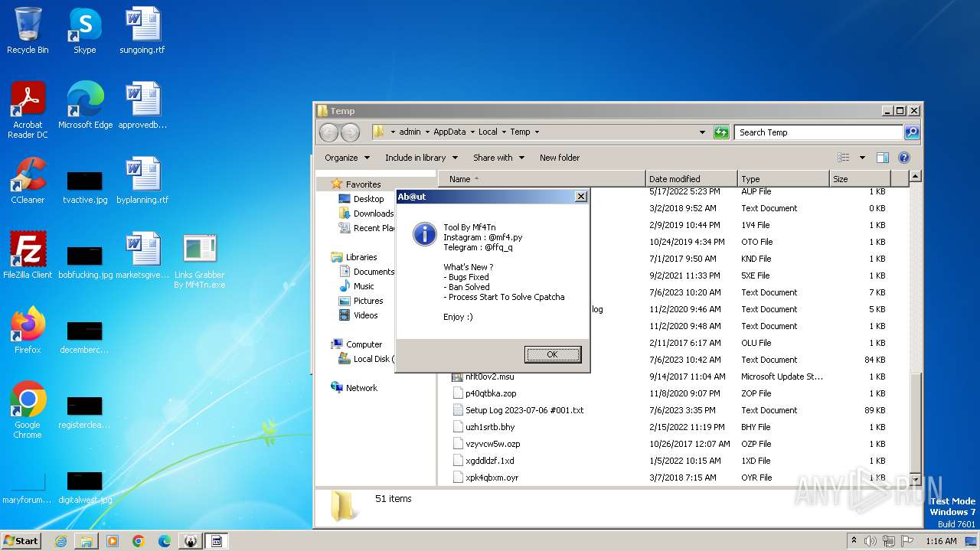Select the approvedb... rtf desktop file
Screen dimensions: 980x551
pyautogui.click(x=142, y=105)
